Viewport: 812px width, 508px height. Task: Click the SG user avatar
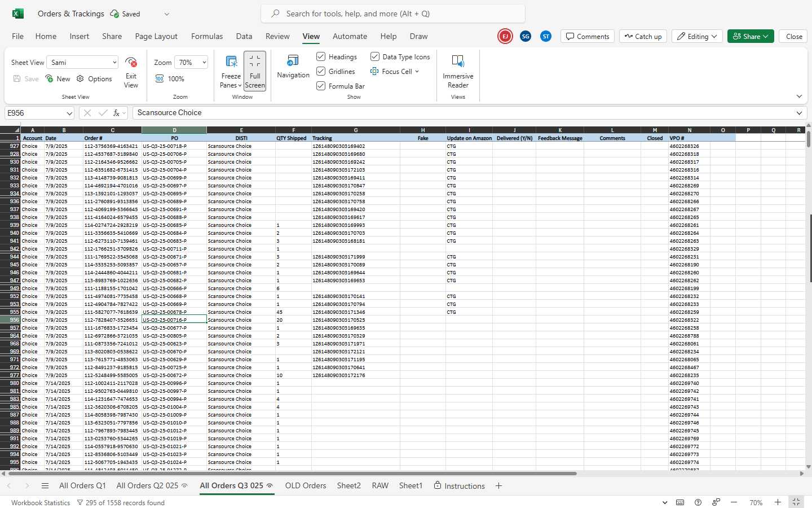526,36
